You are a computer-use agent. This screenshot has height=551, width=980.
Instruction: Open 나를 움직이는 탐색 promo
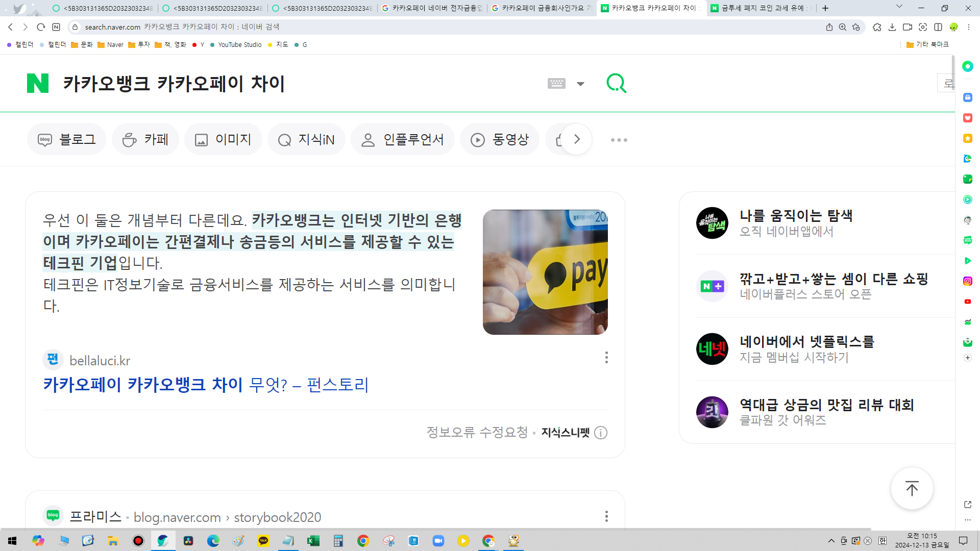point(796,223)
